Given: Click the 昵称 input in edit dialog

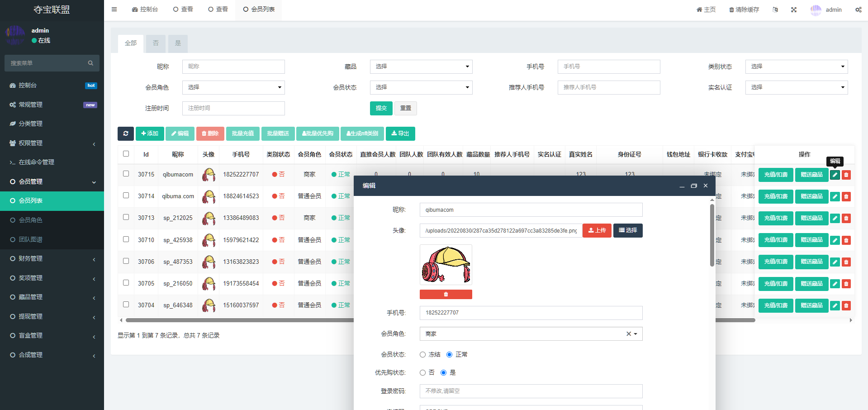Looking at the screenshot, I should click(531, 210).
